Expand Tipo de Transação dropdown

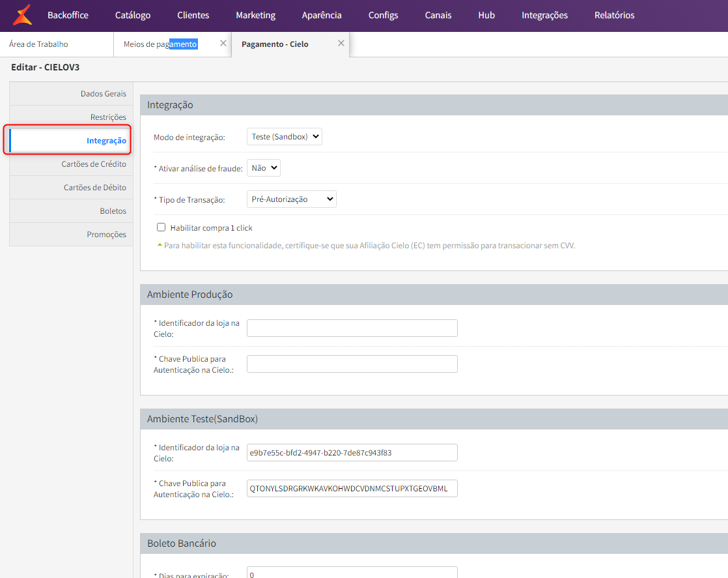point(291,199)
